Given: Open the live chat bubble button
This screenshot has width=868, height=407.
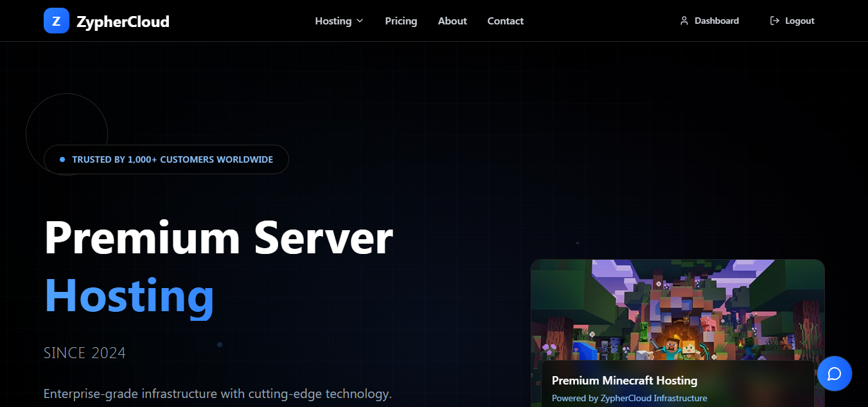Looking at the screenshot, I should tap(835, 374).
